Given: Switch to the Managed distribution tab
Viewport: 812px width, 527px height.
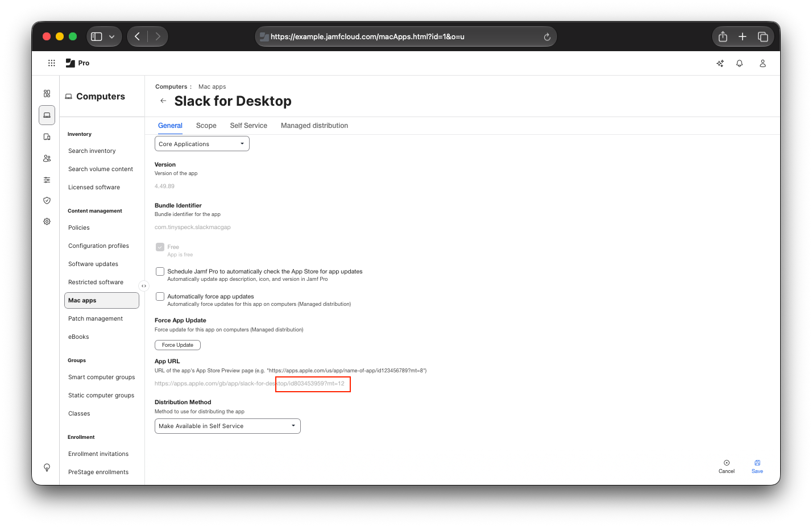Looking at the screenshot, I should (314, 126).
